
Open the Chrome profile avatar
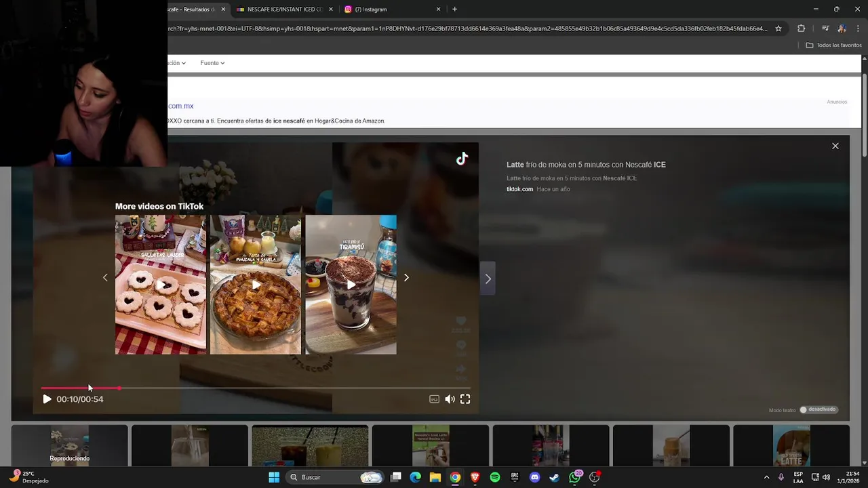tap(842, 28)
